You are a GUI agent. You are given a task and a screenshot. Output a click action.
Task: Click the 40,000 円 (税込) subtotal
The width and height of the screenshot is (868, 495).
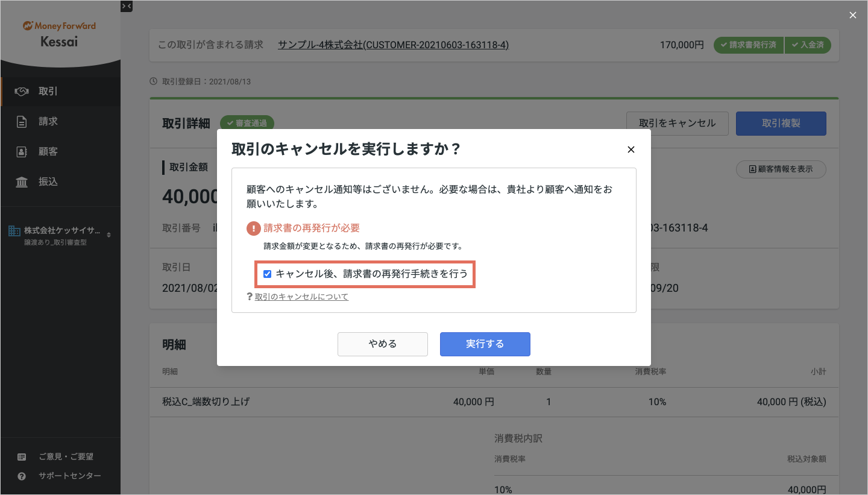(791, 402)
